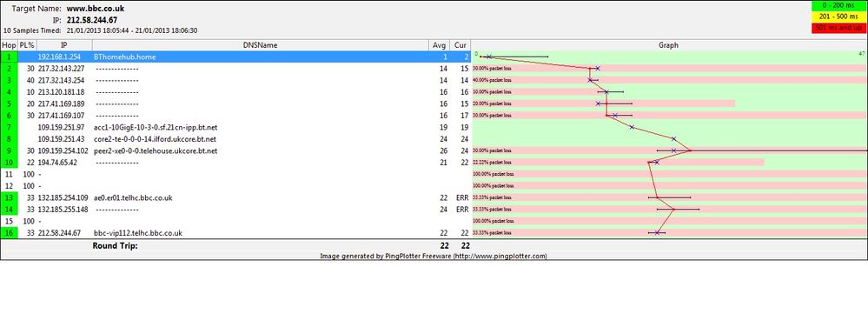Click the Graph column header
This screenshot has width=868, height=334.
click(669, 45)
